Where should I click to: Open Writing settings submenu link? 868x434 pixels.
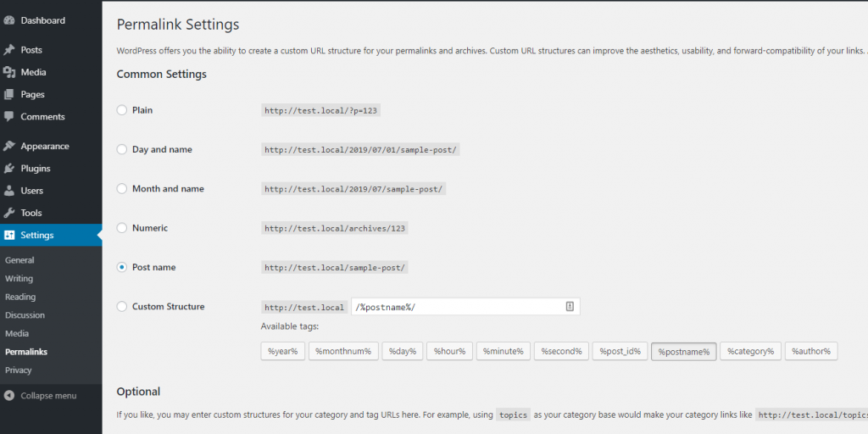point(19,278)
